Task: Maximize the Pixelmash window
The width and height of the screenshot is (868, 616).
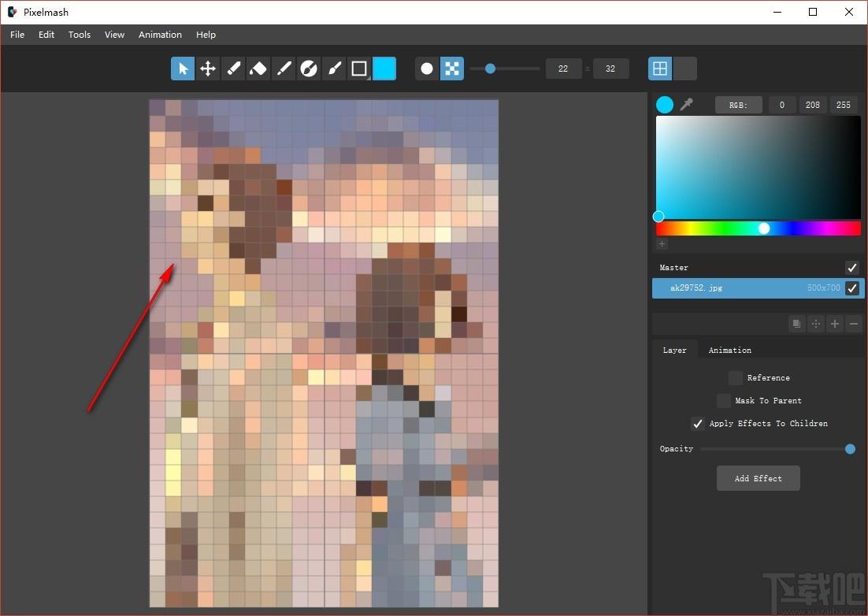Action: (x=813, y=12)
